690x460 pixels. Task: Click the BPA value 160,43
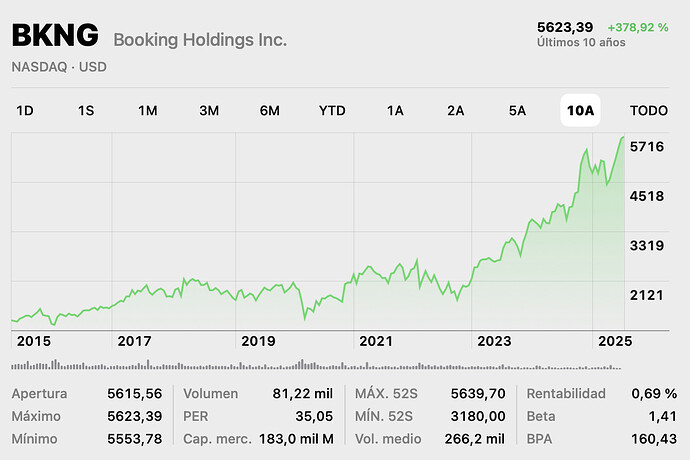tap(654, 439)
